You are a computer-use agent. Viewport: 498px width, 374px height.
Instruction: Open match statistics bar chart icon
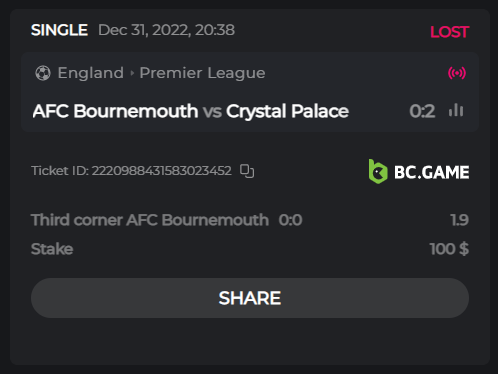456,110
